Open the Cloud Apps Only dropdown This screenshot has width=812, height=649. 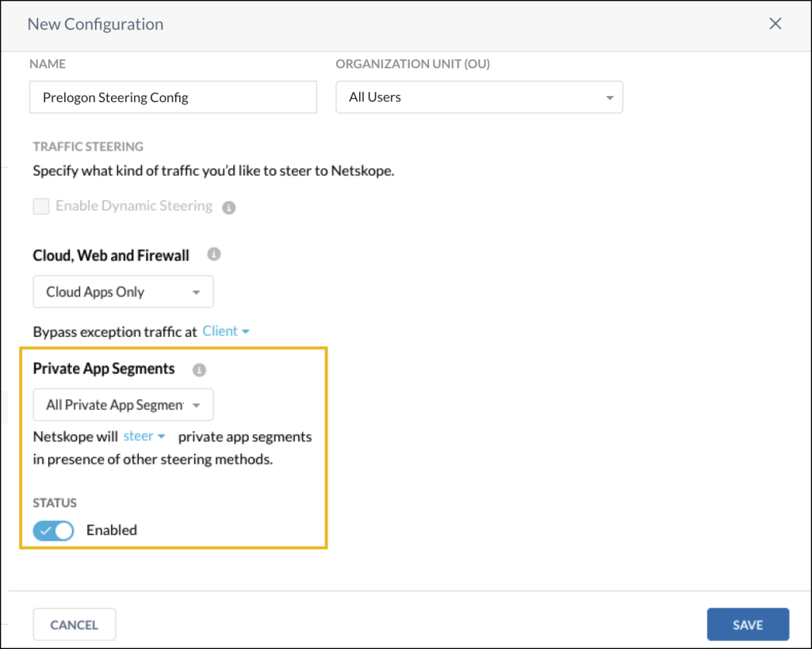point(123,292)
